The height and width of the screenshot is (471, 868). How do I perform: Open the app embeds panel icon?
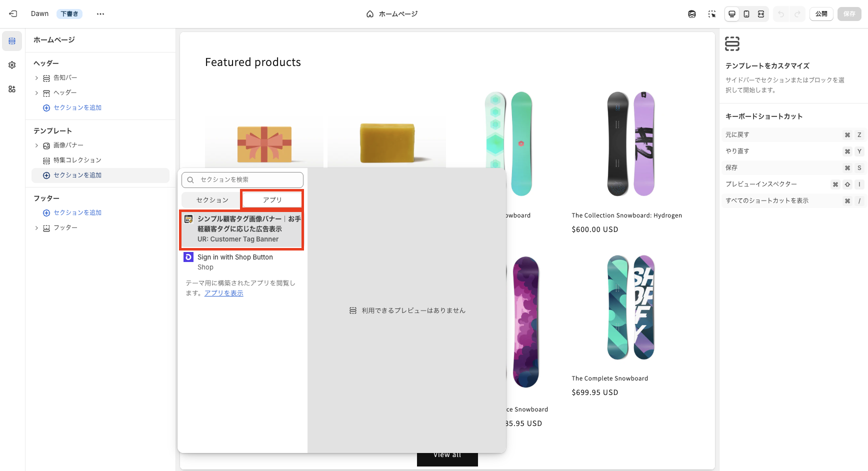(11, 89)
